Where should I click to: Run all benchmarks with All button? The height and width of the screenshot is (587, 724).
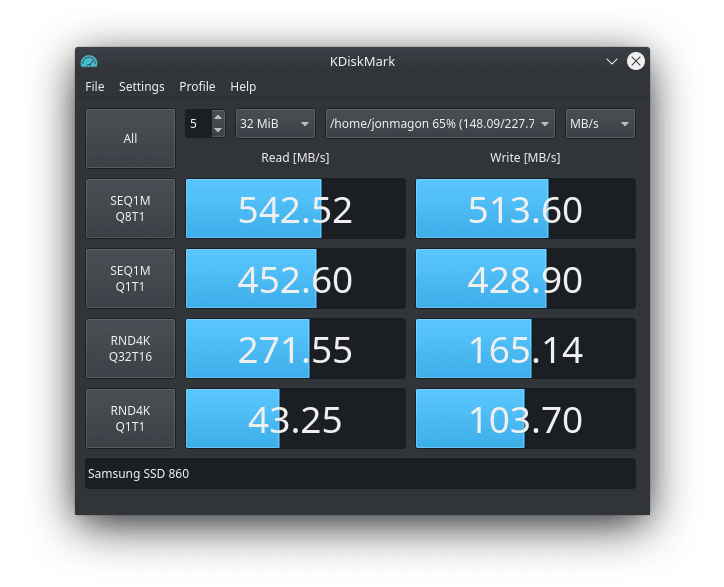(130, 139)
